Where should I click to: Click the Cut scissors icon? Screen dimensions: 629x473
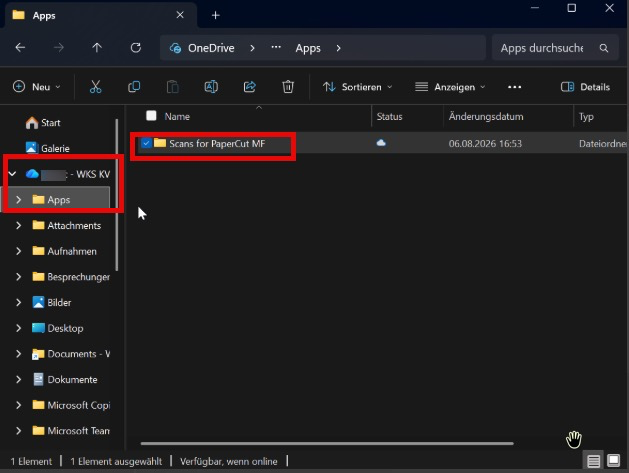coord(95,87)
